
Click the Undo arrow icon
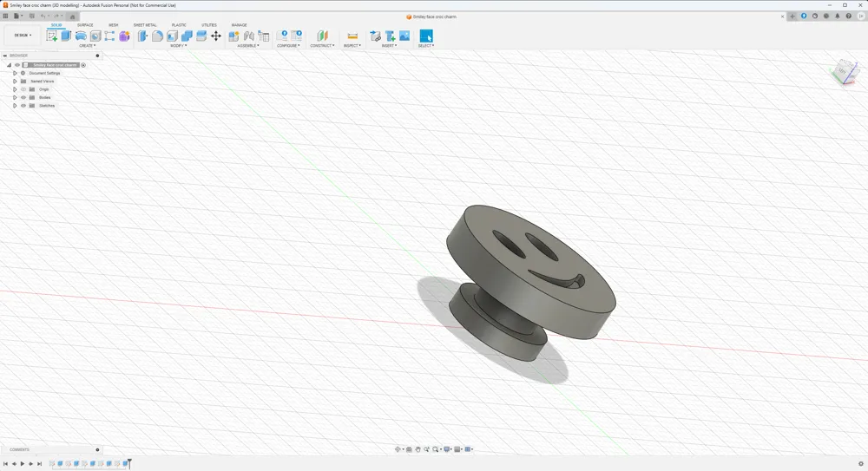click(43, 16)
